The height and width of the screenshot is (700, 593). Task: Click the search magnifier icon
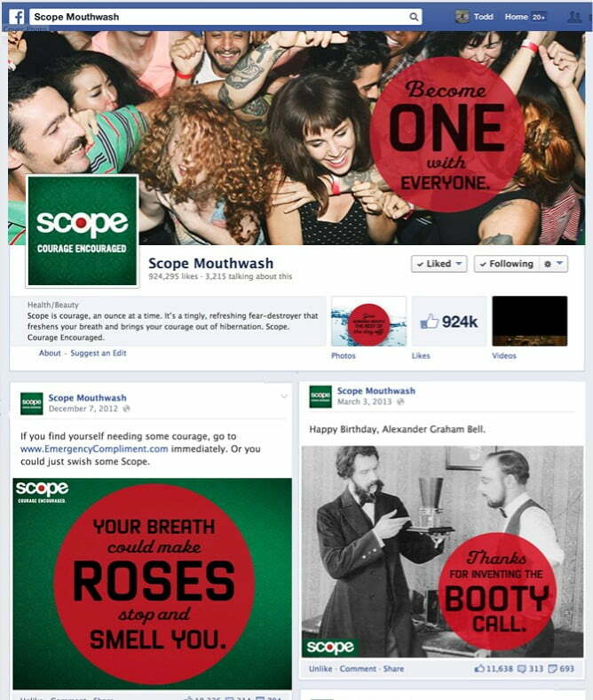pyautogui.click(x=414, y=17)
